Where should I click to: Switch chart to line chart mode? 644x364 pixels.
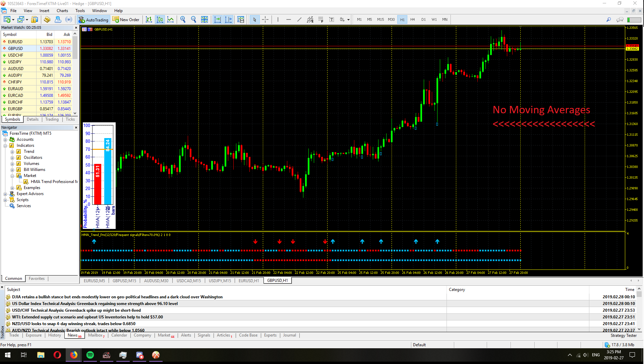pyautogui.click(x=171, y=19)
